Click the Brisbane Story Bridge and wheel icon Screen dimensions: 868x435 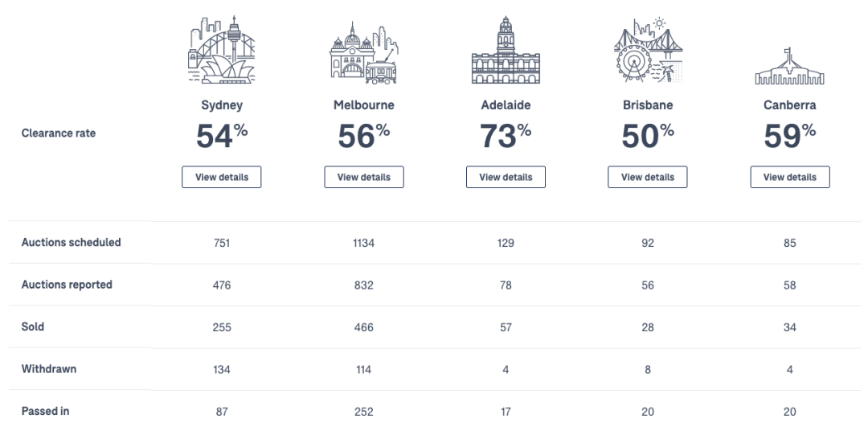pos(648,50)
